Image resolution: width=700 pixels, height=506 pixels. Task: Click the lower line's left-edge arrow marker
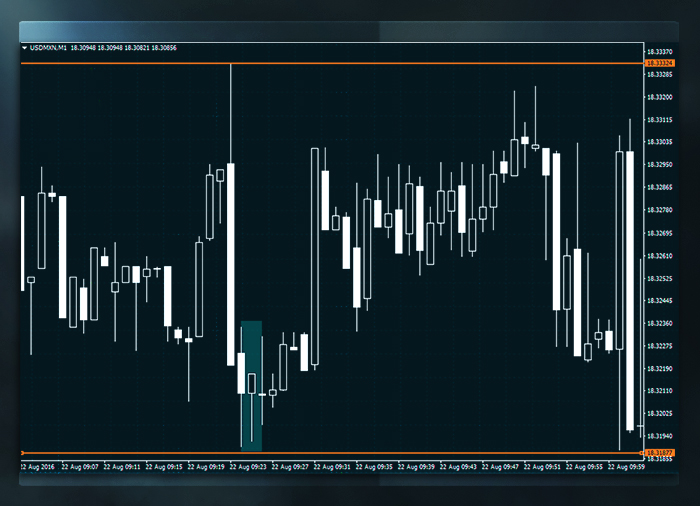pyautogui.click(x=23, y=453)
